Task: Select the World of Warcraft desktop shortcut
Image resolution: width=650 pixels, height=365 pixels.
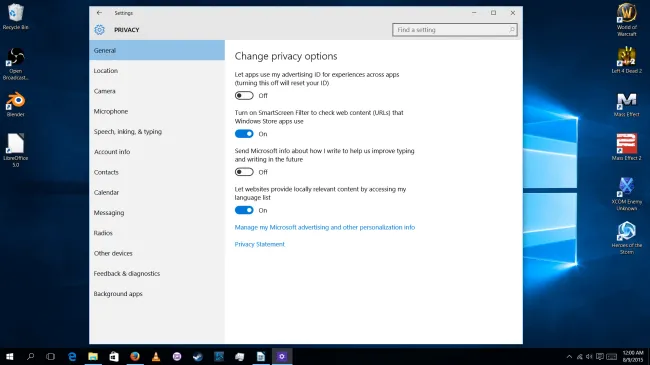Action: (627, 19)
